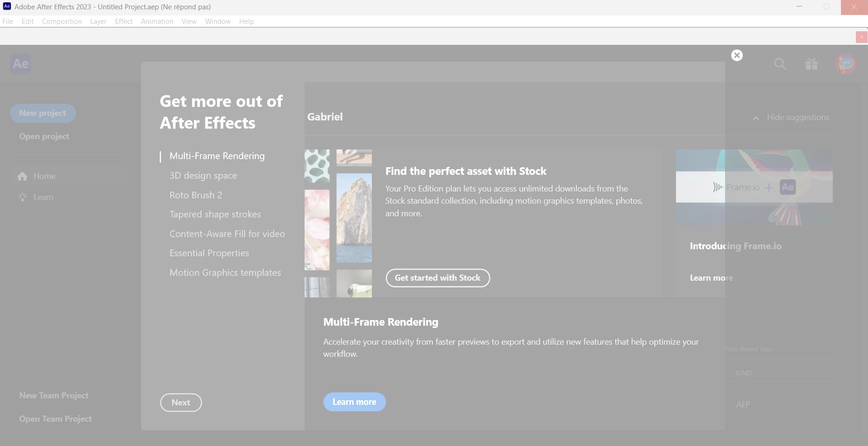Select Motion Graphics templates feature
Screen dimensions: 868x446
pos(225,273)
